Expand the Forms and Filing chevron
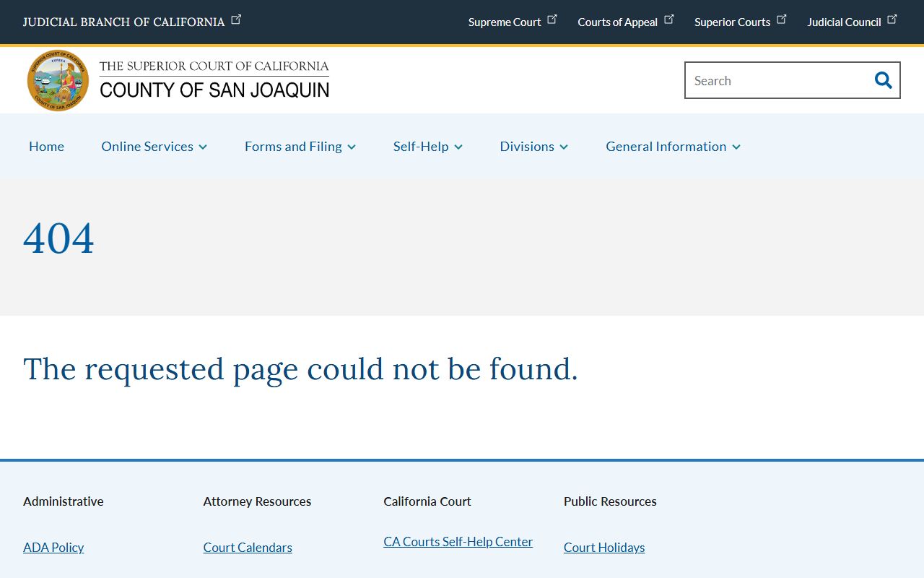This screenshot has height=578, width=924. [x=352, y=147]
